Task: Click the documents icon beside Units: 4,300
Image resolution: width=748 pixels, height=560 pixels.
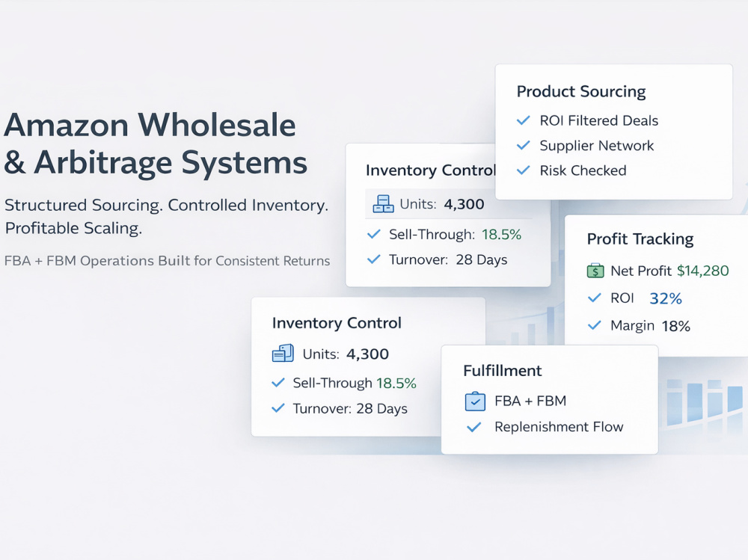Action: click(283, 354)
